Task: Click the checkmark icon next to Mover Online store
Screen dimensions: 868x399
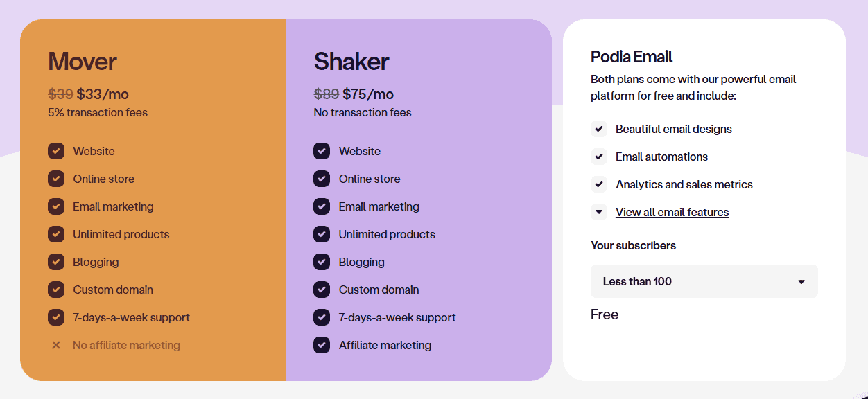Action: [56, 179]
